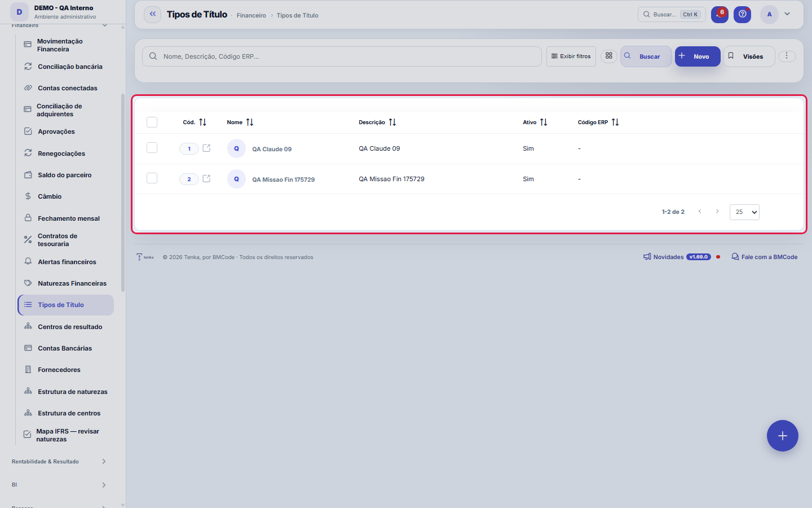The height and width of the screenshot is (508, 812).
Task: Click the Buscar search button
Action: pyautogui.click(x=646, y=56)
